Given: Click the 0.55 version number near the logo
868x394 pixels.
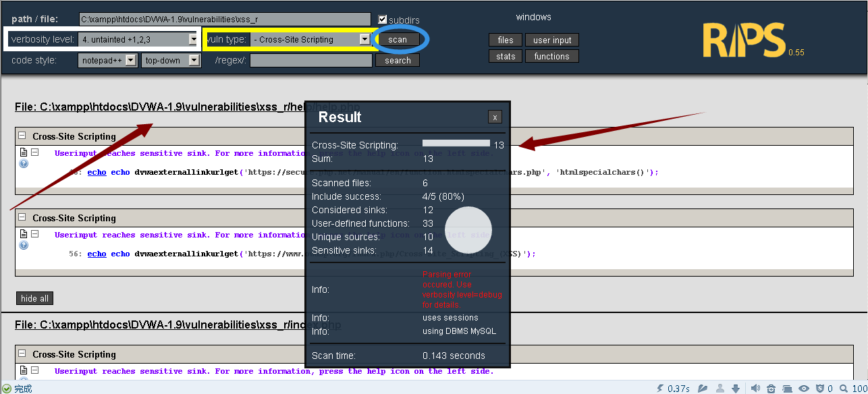Looking at the screenshot, I should click(x=796, y=52).
